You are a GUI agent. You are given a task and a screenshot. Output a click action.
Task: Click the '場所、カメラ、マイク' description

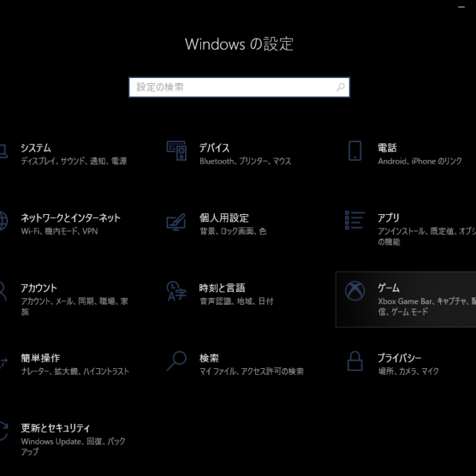pos(408,372)
